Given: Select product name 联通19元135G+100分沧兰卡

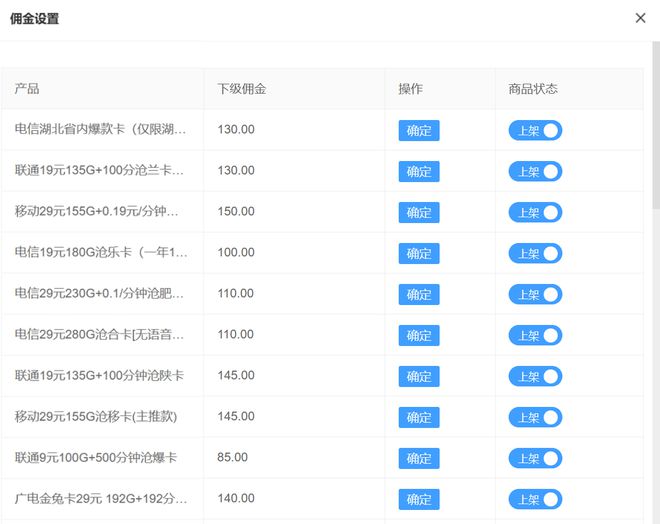Looking at the screenshot, I should (x=99, y=170).
